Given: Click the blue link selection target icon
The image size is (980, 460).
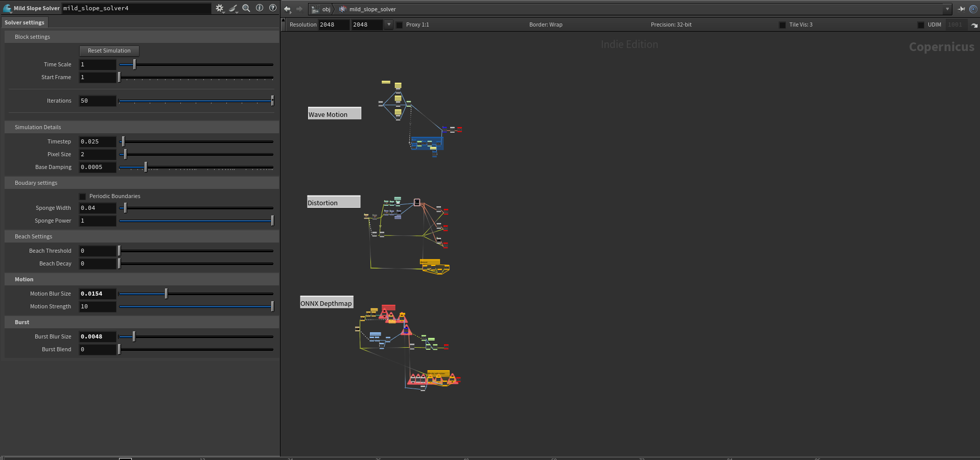Looking at the screenshot, I should pos(973,9).
